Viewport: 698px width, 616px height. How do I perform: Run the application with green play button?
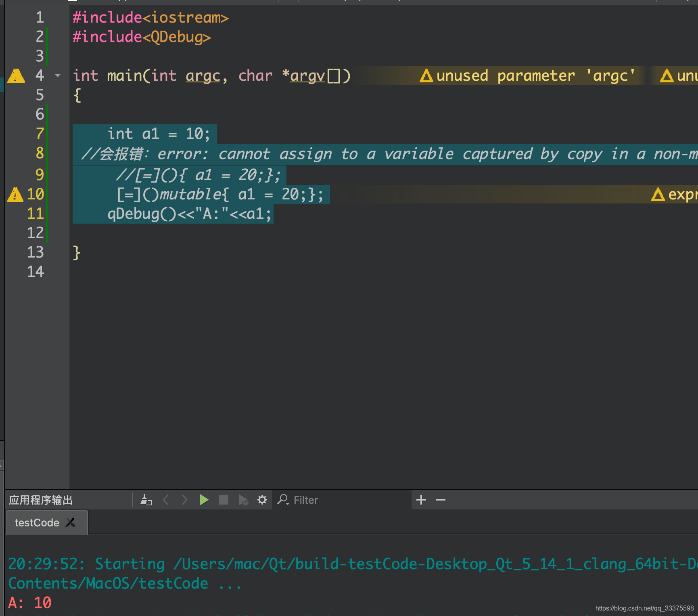point(204,500)
